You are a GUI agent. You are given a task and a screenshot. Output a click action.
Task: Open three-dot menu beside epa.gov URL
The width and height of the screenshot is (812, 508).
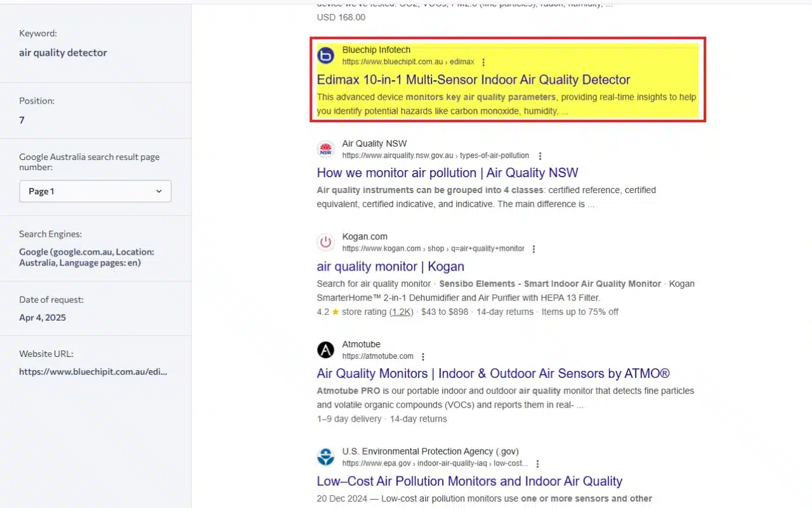(537, 464)
